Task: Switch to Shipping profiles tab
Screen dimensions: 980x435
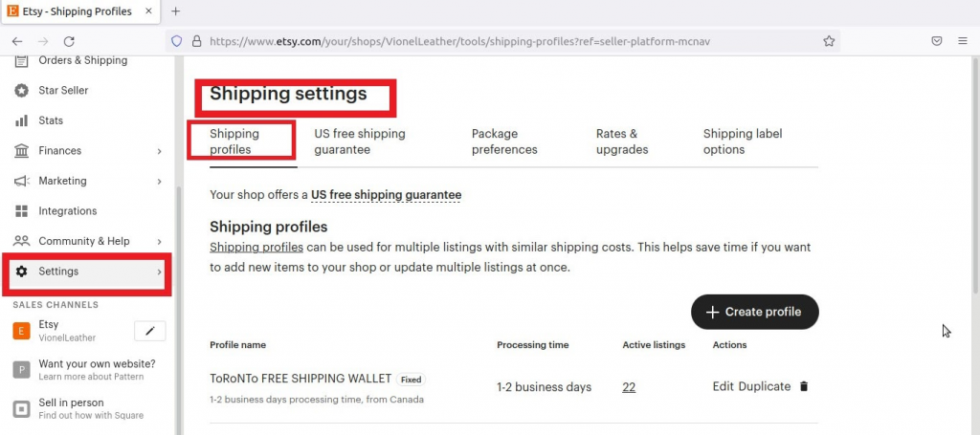Action: [x=234, y=141]
